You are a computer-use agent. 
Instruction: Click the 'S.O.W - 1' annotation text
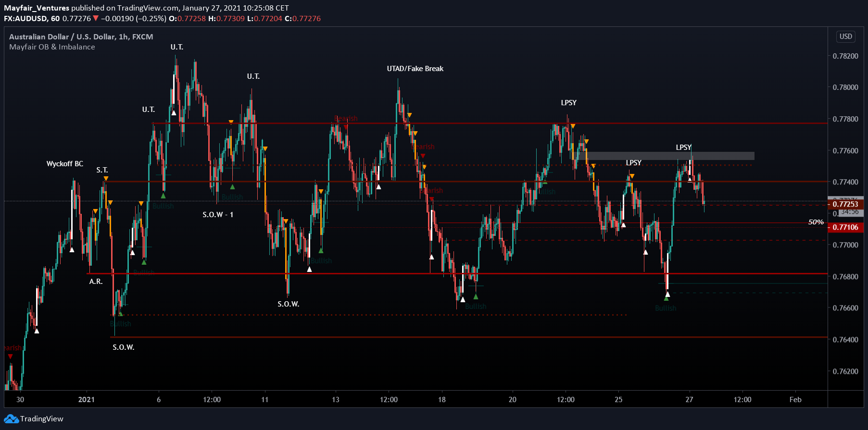pyautogui.click(x=218, y=215)
